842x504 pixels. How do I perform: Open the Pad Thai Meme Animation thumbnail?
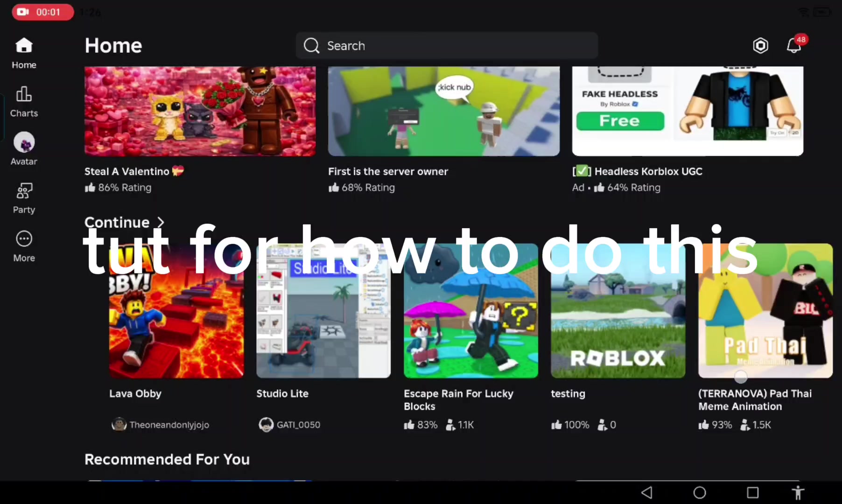coord(765,310)
